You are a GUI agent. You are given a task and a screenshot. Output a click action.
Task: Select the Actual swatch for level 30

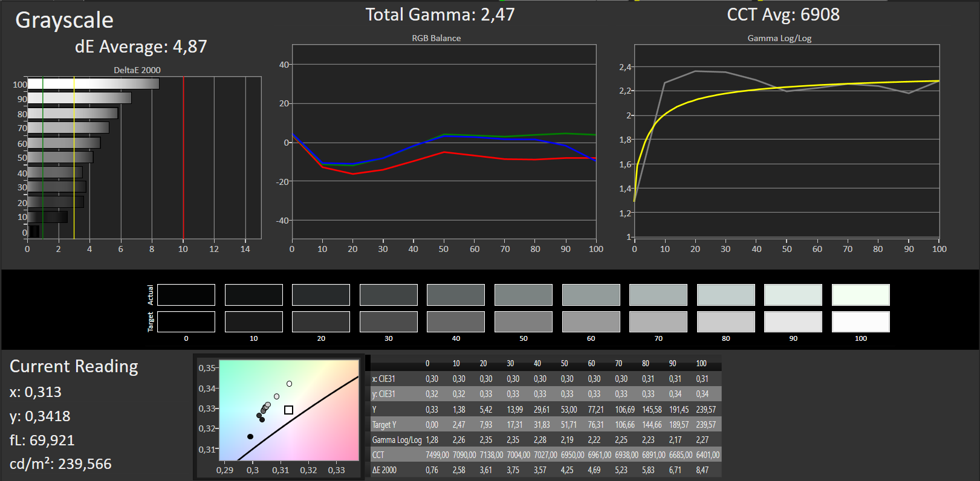pos(389,295)
